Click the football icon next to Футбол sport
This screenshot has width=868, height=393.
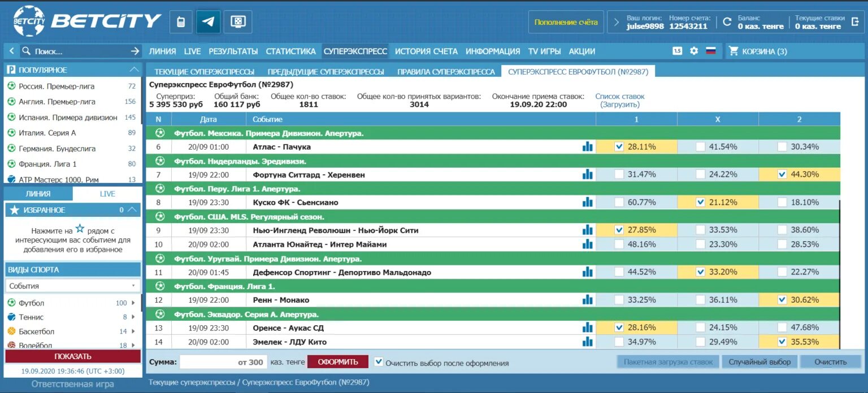click(x=11, y=303)
